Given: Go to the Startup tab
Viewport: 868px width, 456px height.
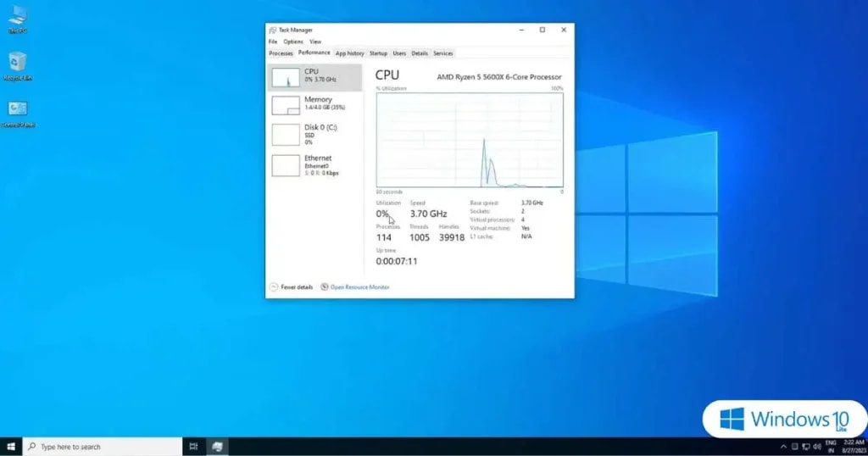Looking at the screenshot, I should tap(378, 53).
